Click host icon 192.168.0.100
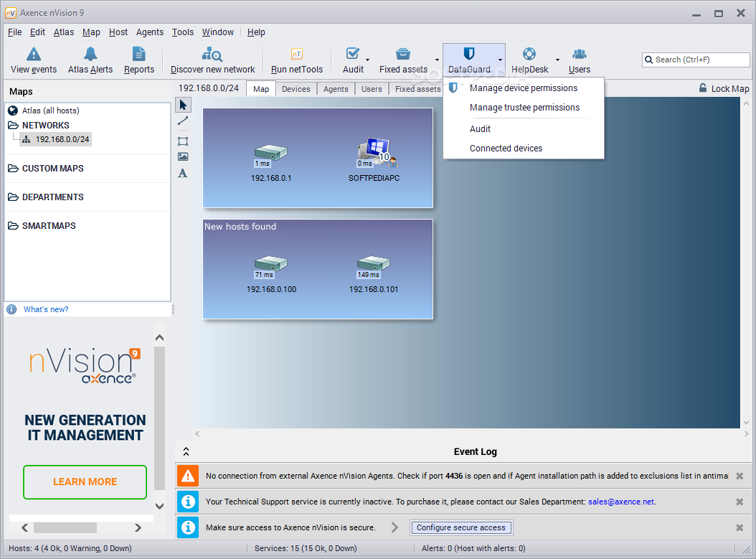The height and width of the screenshot is (559, 756). (x=271, y=264)
